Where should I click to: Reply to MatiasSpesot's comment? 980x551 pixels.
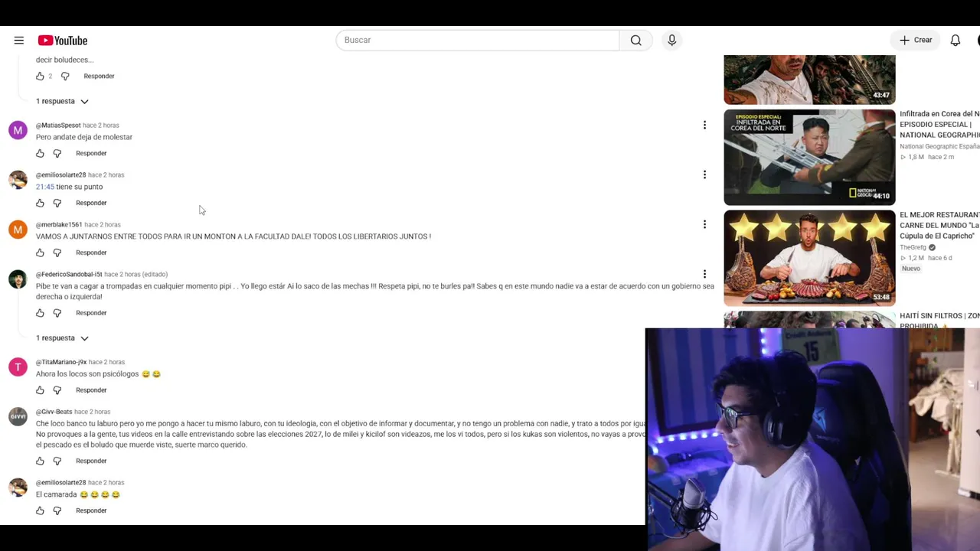point(91,153)
